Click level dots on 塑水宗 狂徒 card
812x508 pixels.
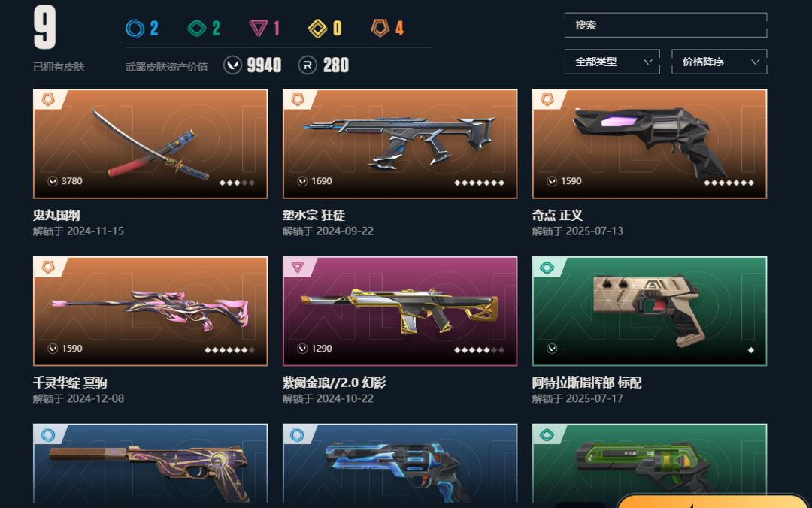click(x=479, y=183)
